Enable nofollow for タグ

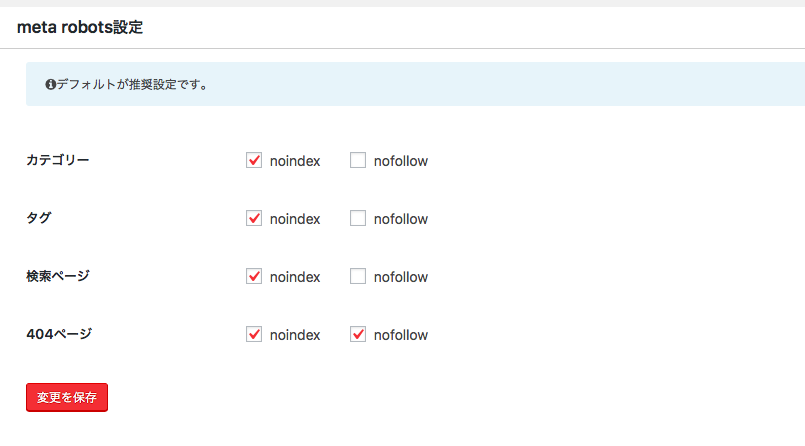click(x=358, y=218)
